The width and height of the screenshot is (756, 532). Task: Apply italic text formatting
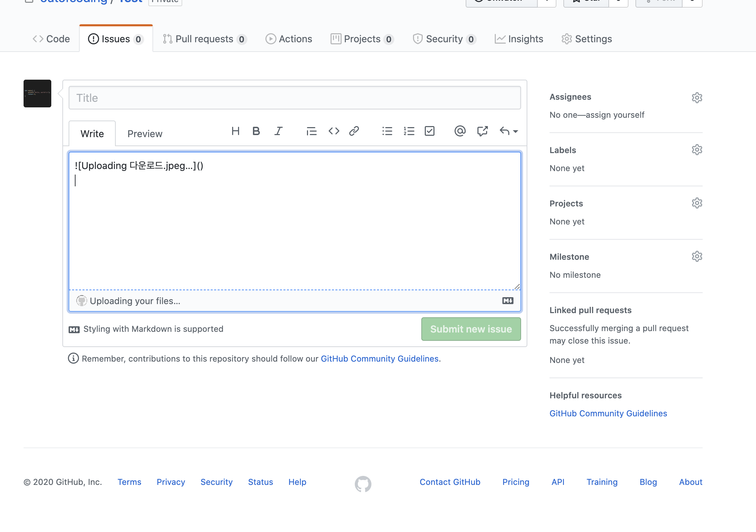pyautogui.click(x=278, y=131)
